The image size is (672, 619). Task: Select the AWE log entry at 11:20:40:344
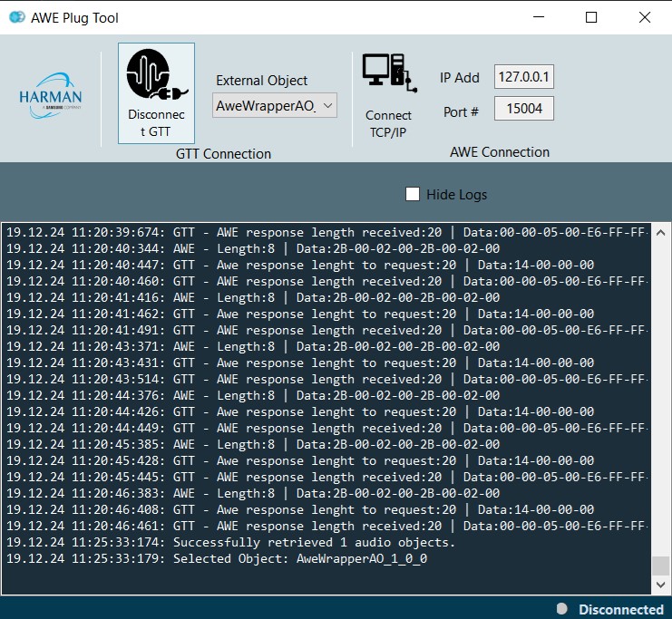click(x=254, y=248)
